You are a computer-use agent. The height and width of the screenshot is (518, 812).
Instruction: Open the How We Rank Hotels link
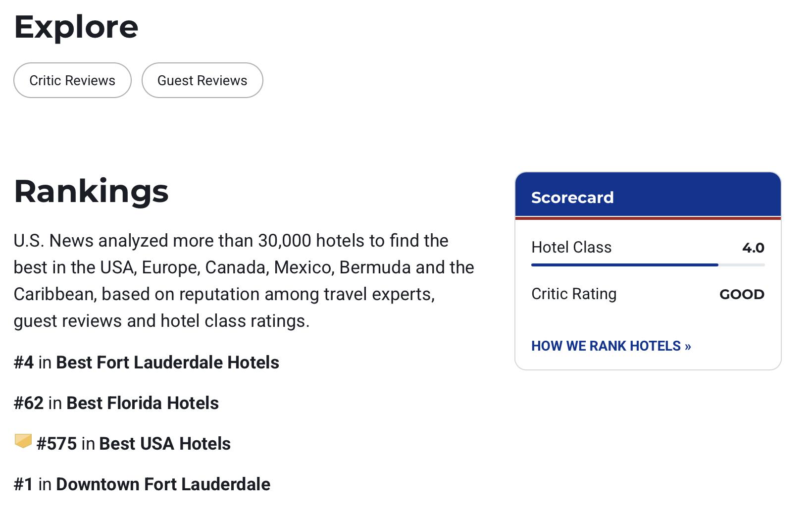pyautogui.click(x=611, y=346)
